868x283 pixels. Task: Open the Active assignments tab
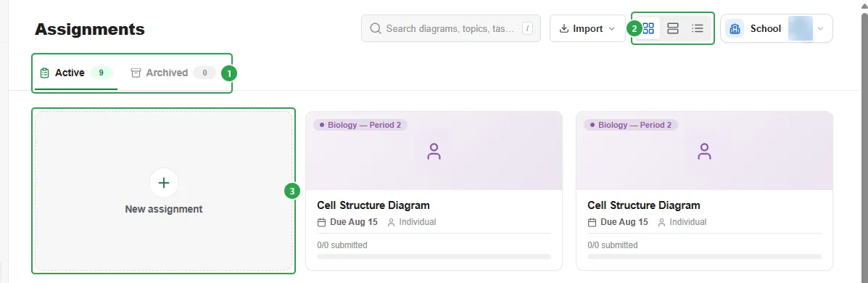[x=76, y=73]
